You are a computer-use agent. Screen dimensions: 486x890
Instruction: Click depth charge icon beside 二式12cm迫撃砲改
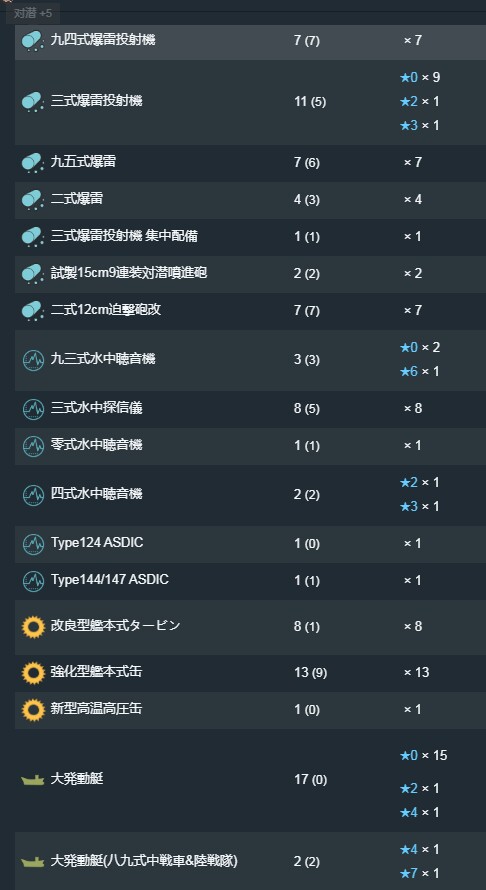pos(33,311)
